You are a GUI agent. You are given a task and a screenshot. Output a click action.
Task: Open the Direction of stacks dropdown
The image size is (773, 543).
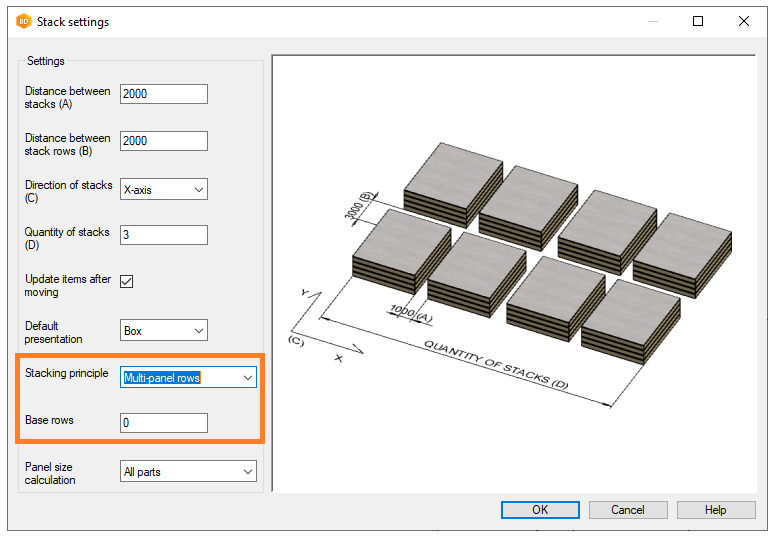(163, 189)
